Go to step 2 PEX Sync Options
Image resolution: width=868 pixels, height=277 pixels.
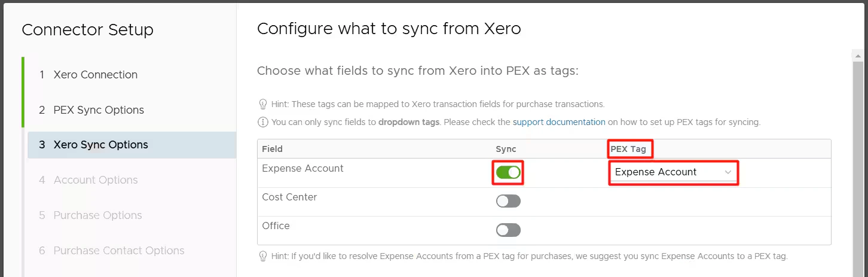[x=99, y=110]
